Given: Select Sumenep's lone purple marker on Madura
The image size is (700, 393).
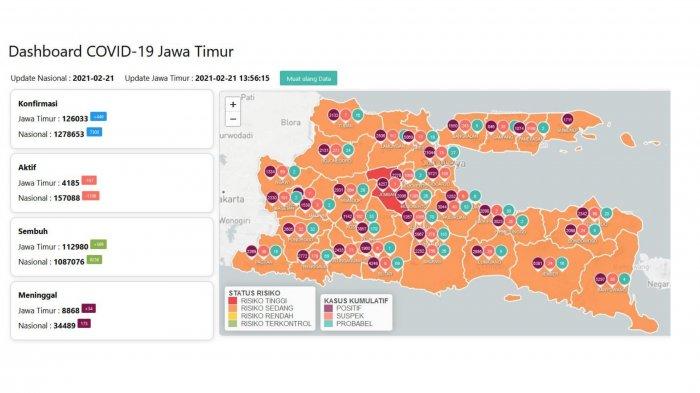Looking at the screenshot, I should (x=567, y=119).
